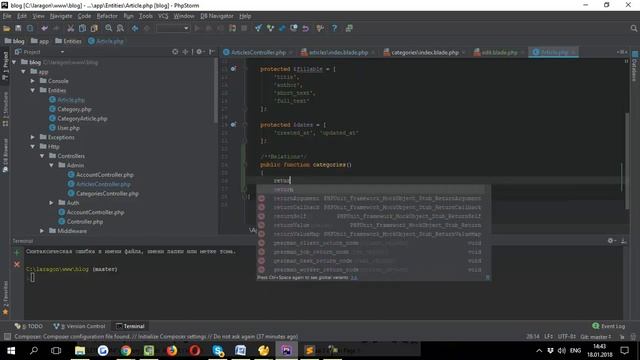Click the VCS commit changes icon
This screenshot has width=640, height=360.
click(x=270, y=28)
